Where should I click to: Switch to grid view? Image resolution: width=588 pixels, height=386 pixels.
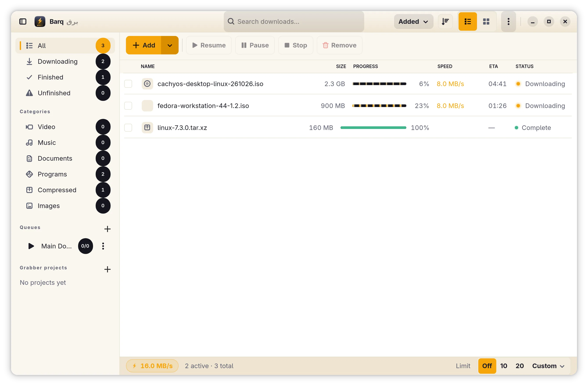(486, 21)
